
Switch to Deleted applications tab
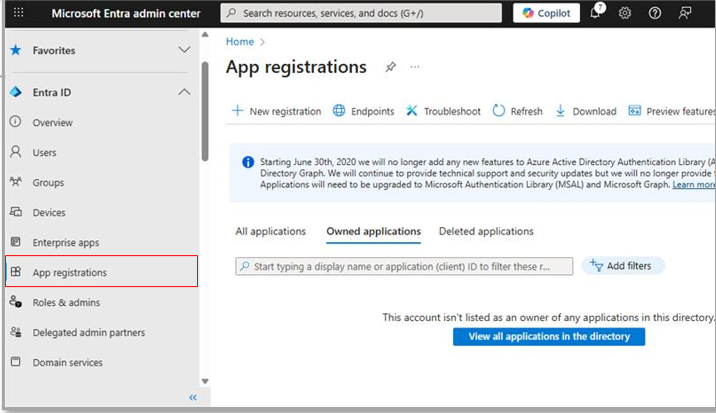486,231
